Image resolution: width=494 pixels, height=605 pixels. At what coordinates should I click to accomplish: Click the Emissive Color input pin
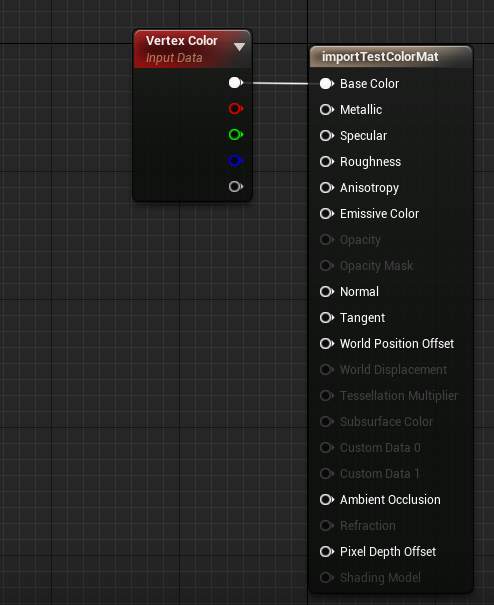point(327,213)
